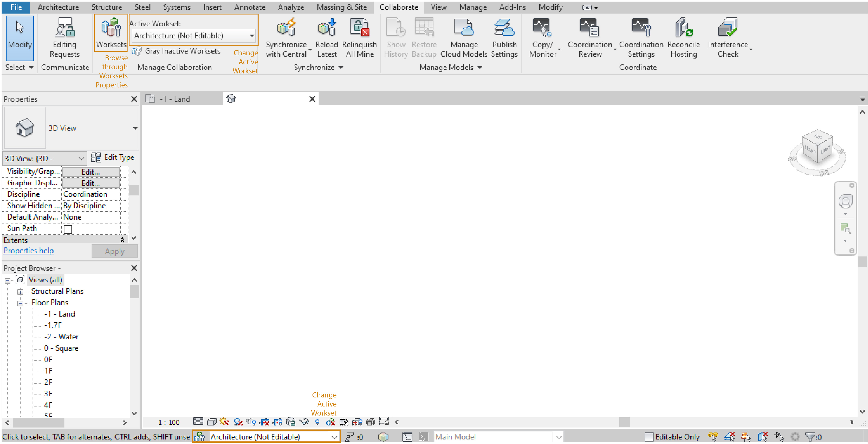868x444 pixels.
Task: Click Relinquish All Mine
Action: click(359, 37)
